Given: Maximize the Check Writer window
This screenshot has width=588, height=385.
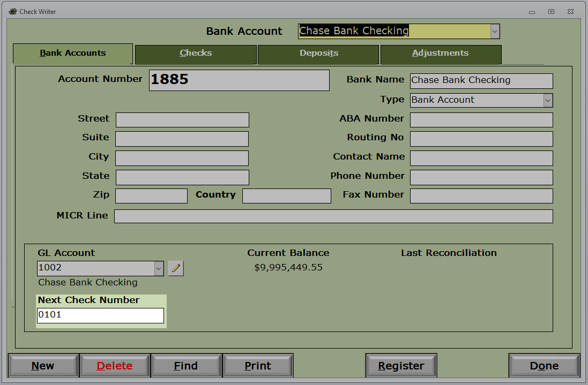Looking at the screenshot, I should click(551, 12).
